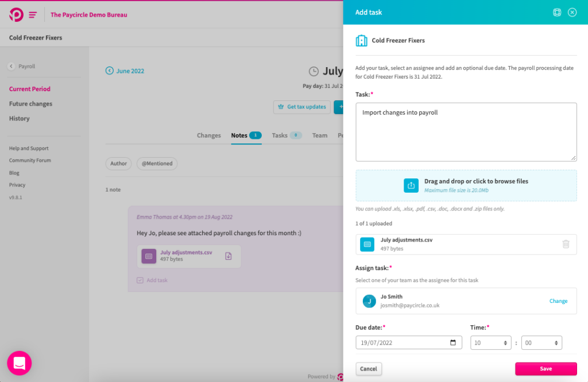The width and height of the screenshot is (588, 382).
Task: Open the hours dropdown showing 10
Action: click(491, 342)
